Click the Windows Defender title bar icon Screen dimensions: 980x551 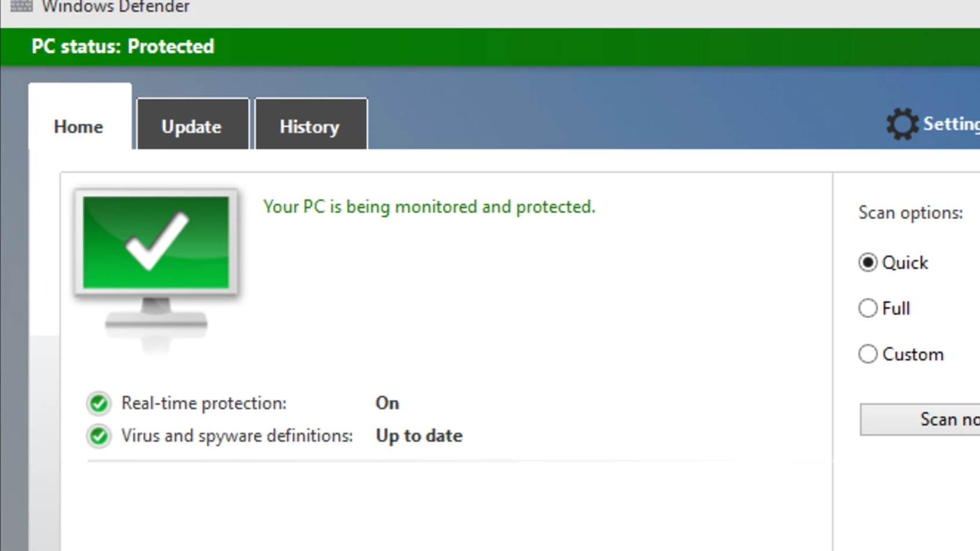pos(21,6)
